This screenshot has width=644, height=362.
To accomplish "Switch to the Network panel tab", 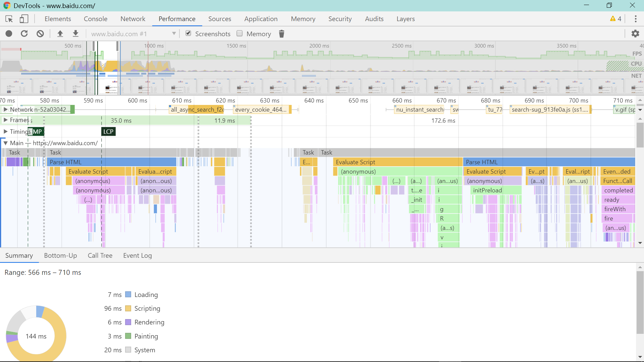I will point(133,19).
